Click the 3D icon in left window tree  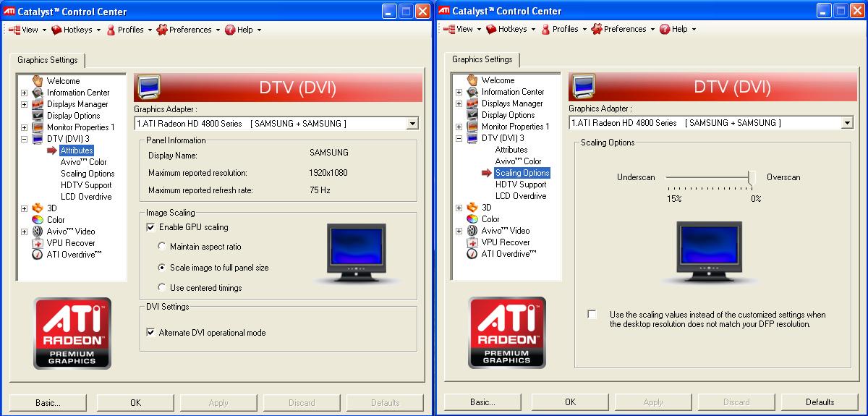click(38, 208)
